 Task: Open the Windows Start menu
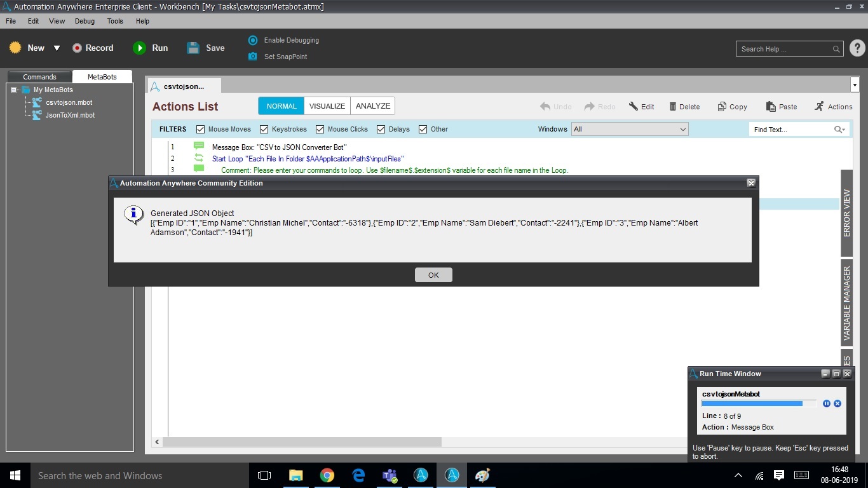click(15, 475)
